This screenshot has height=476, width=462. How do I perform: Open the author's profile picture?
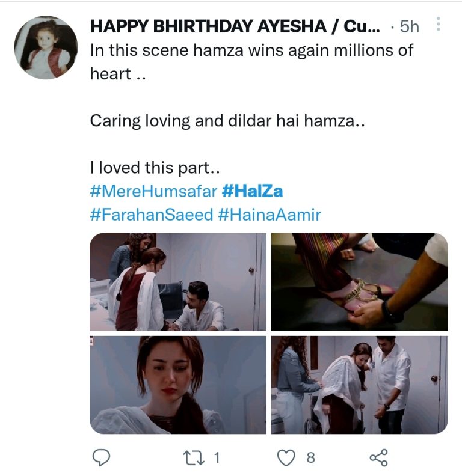click(46, 48)
